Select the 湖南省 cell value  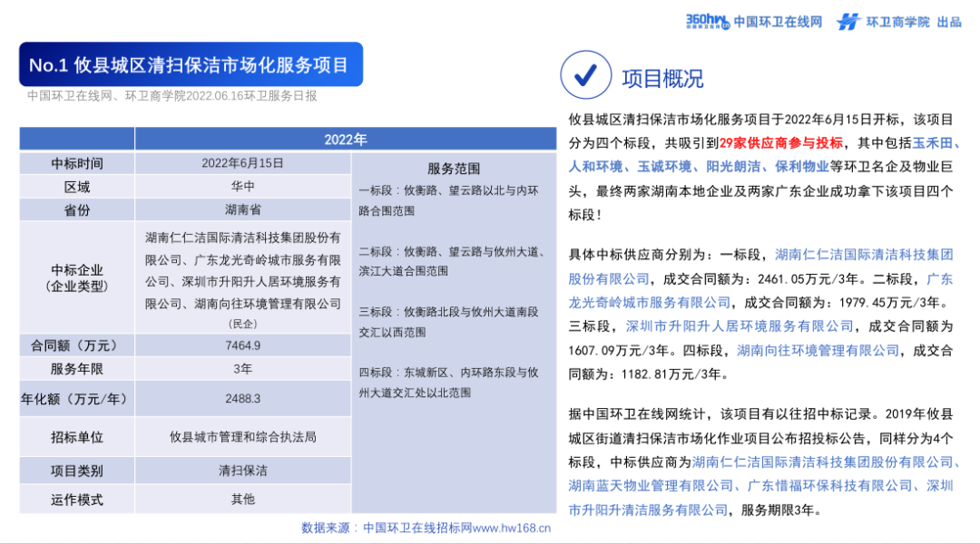pos(242,209)
